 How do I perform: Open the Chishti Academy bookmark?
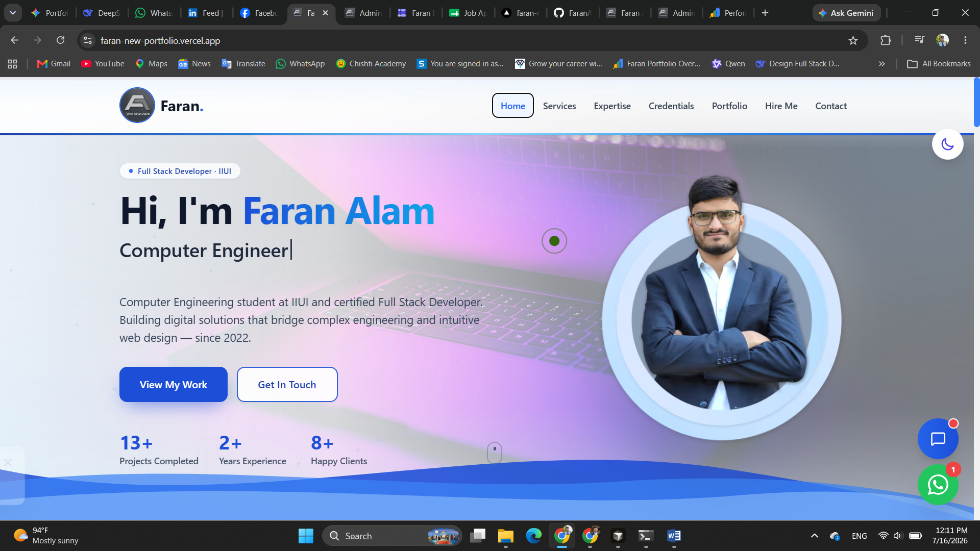[x=371, y=64]
